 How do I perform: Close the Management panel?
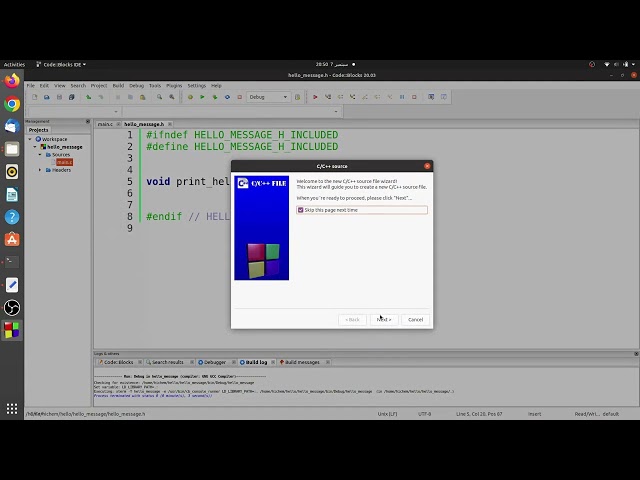click(88, 121)
